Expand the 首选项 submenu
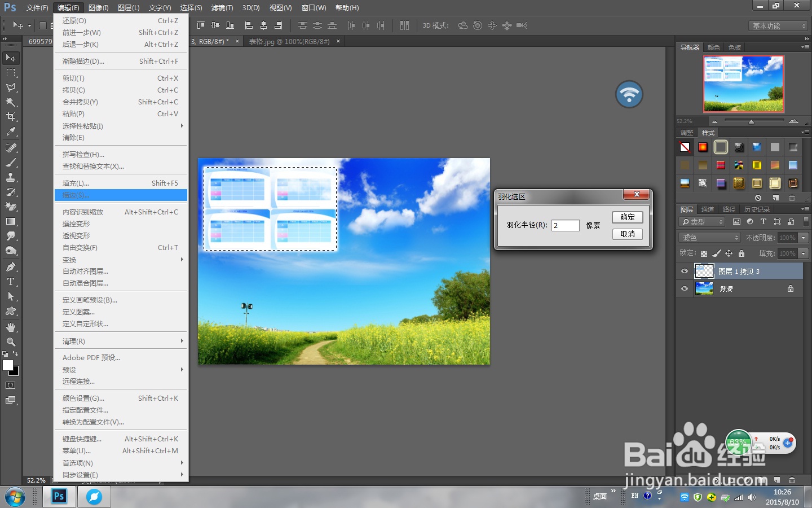 coord(121,463)
